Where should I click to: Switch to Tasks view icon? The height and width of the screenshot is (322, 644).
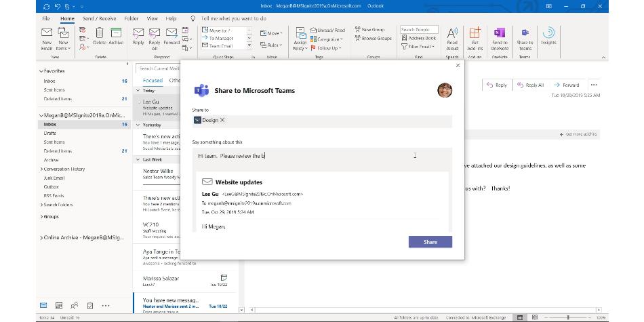pyautogui.click(x=90, y=305)
